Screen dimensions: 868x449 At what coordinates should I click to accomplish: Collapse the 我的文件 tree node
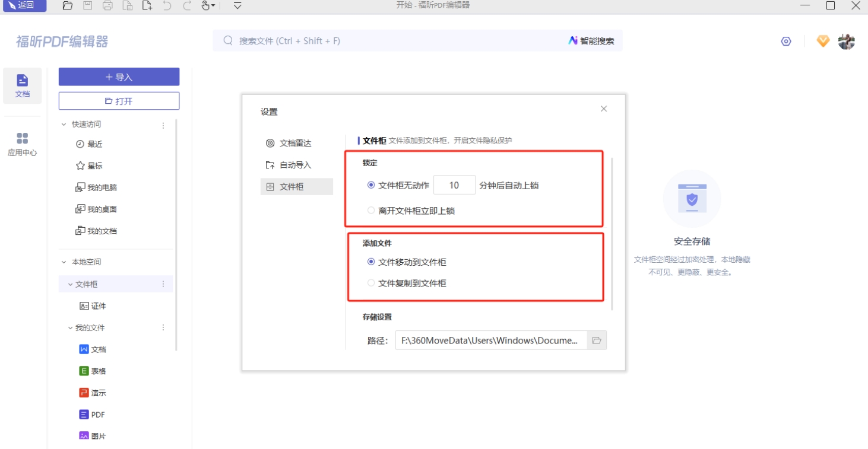(x=70, y=328)
